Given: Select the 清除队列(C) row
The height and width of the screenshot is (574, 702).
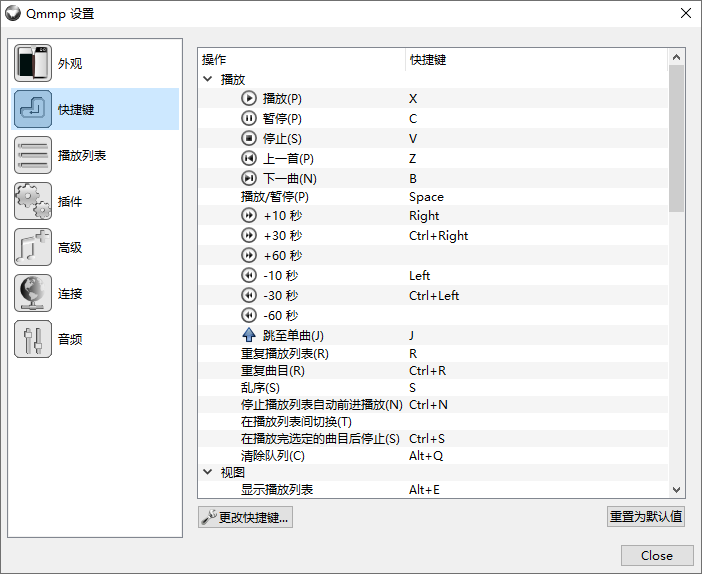Looking at the screenshot, I should [433, 456].
